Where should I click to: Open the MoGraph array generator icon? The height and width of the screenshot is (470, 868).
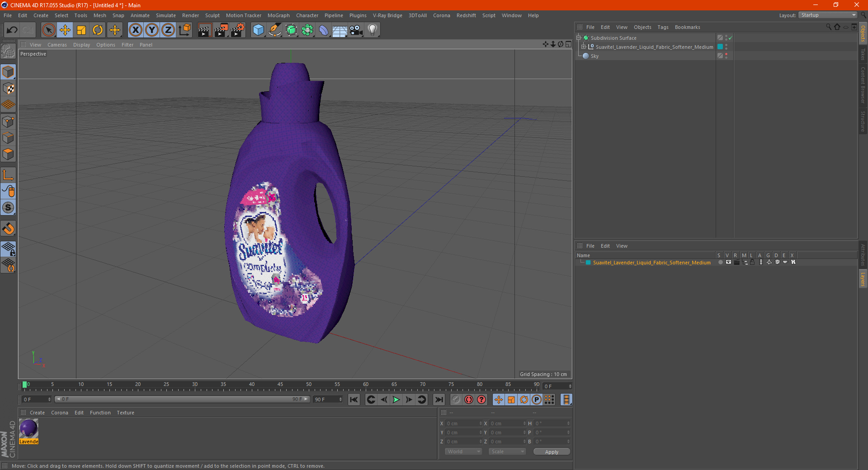point(307,30)
